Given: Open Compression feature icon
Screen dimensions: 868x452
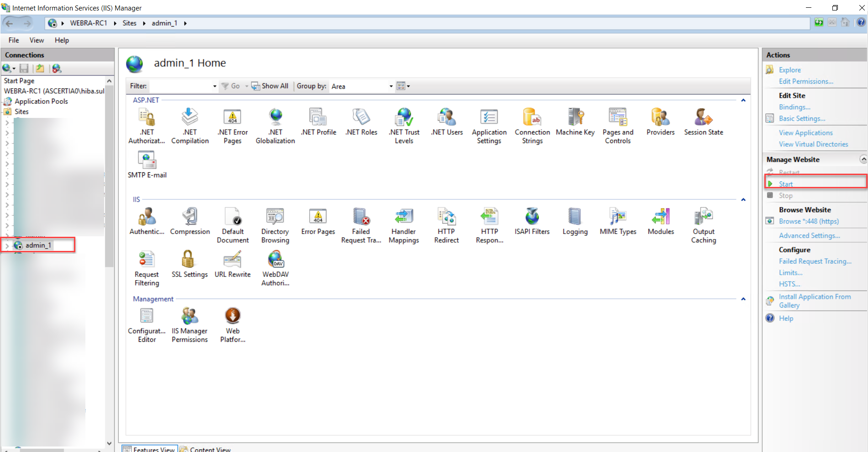Looking at the screenshot, I should click(190, 217).
